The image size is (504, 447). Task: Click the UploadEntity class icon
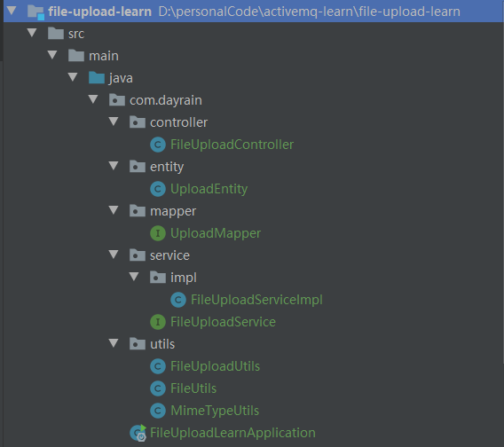pos(158,189)
